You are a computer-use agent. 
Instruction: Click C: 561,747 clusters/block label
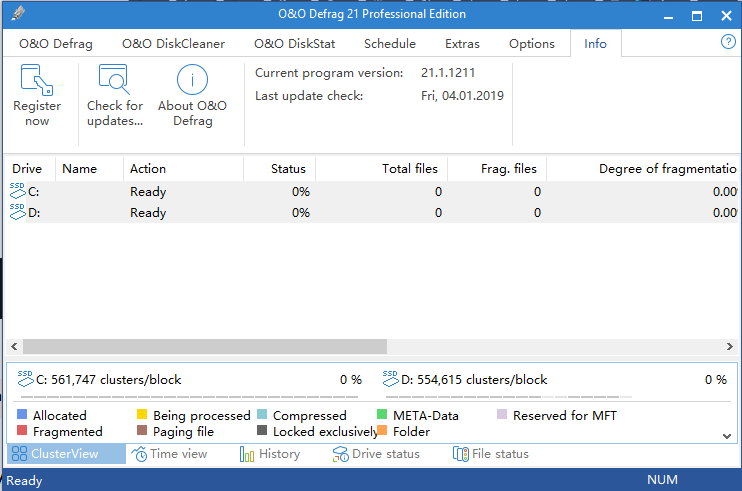click(x=108, y=380)
